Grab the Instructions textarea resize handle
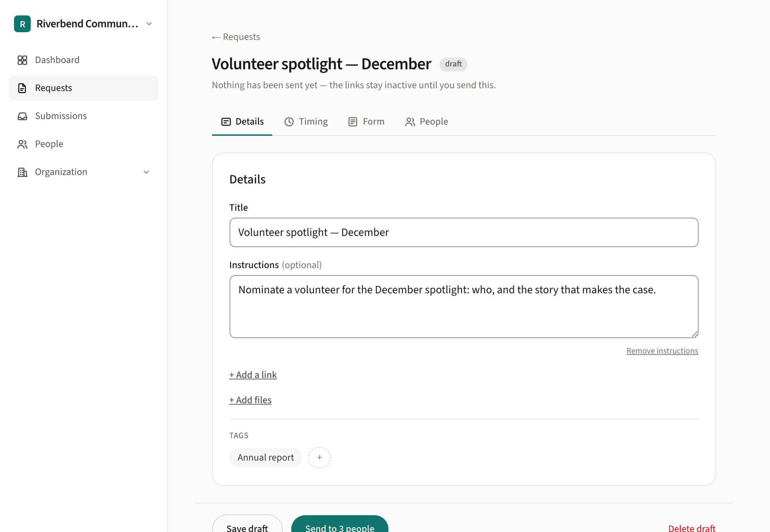The width and height of the screenshot is (770, 532). click(695, 334)
